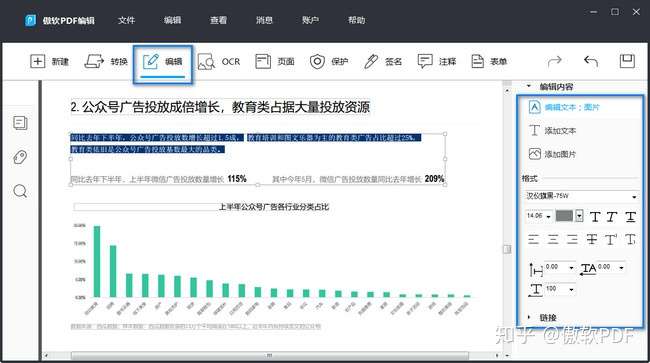
Task: Toggle italic text formatting
Action: pyautogui.click(x=612, y=217)
